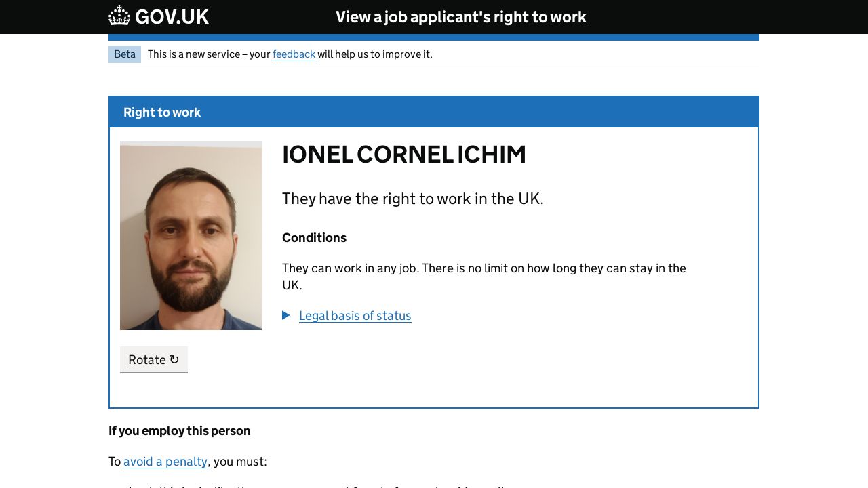Viewport: 868px width, 488px height.
Task: Click the GOV.UK crown logo icon
Action: coord(119,16)
